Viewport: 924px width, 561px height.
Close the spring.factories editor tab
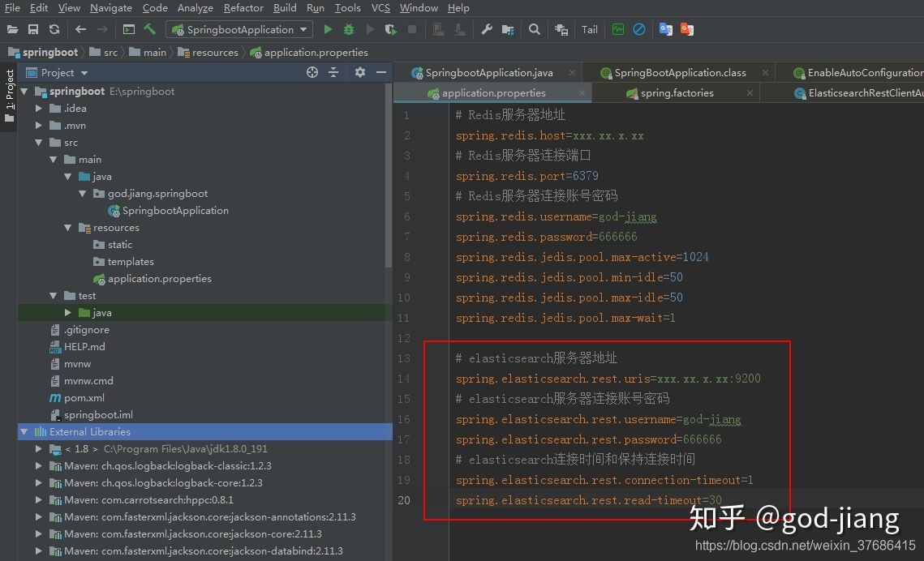(750, 93)
